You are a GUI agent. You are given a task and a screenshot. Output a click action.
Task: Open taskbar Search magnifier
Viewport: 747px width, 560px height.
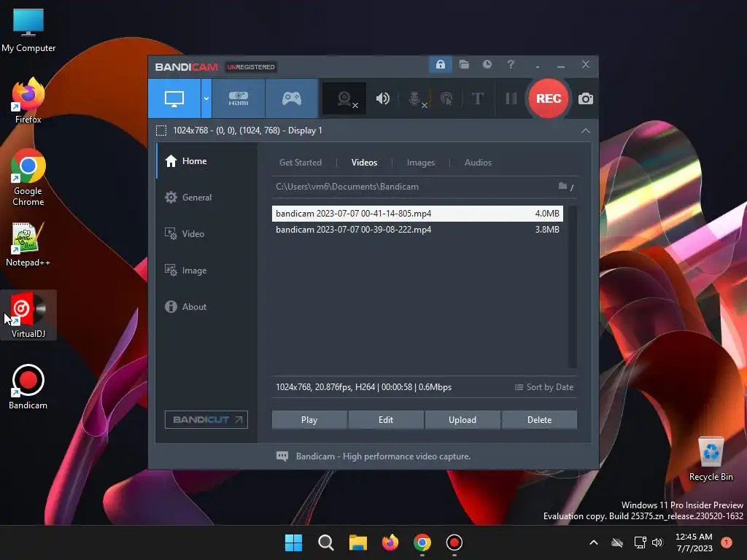(x=326, y=542)
